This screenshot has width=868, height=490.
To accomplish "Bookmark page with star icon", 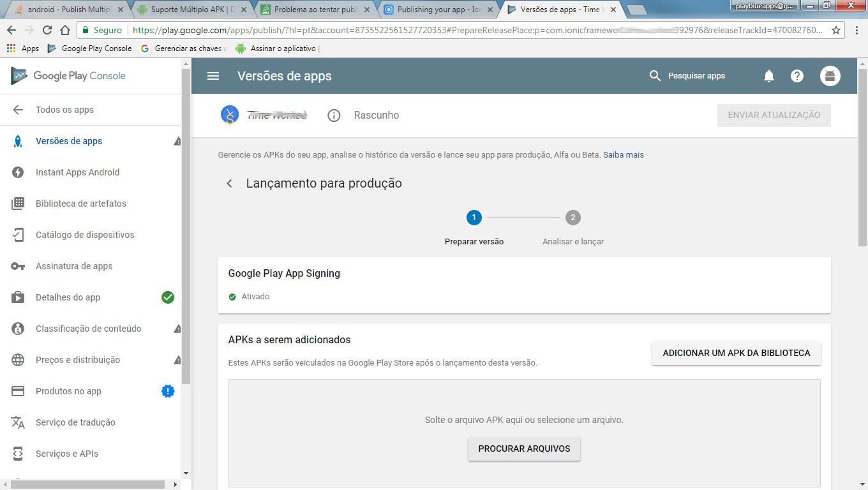I will [836, 30].
